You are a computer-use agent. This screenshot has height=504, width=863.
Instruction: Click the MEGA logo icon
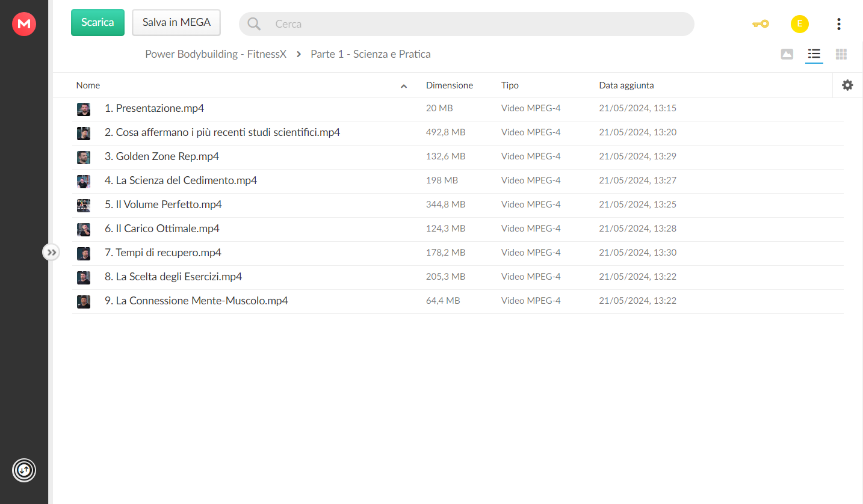click(24, 24)
